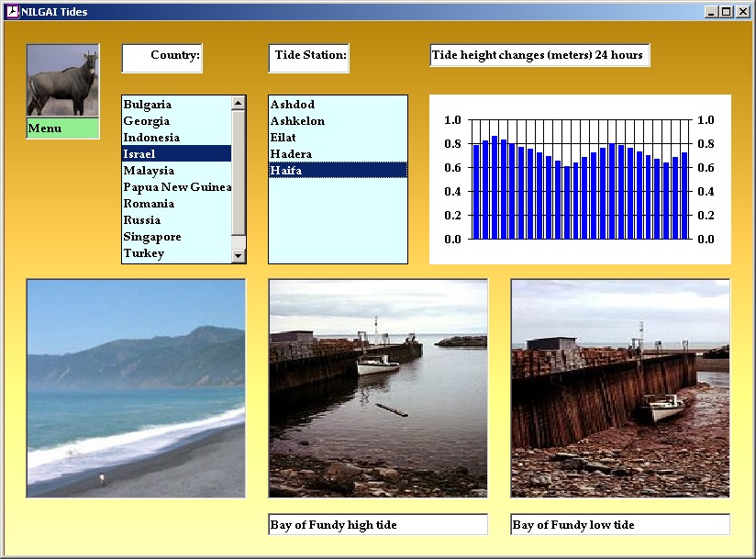Click the Bay of Fundy low tide photo
Screen dimensions: 756x559
pos(620,388)
